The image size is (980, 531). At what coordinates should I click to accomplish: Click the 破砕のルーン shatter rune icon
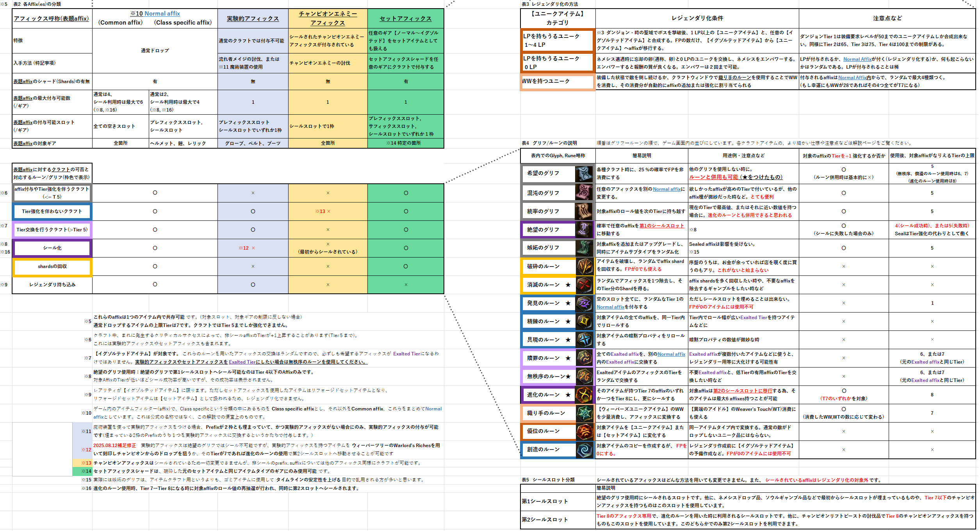coord(584,266)
